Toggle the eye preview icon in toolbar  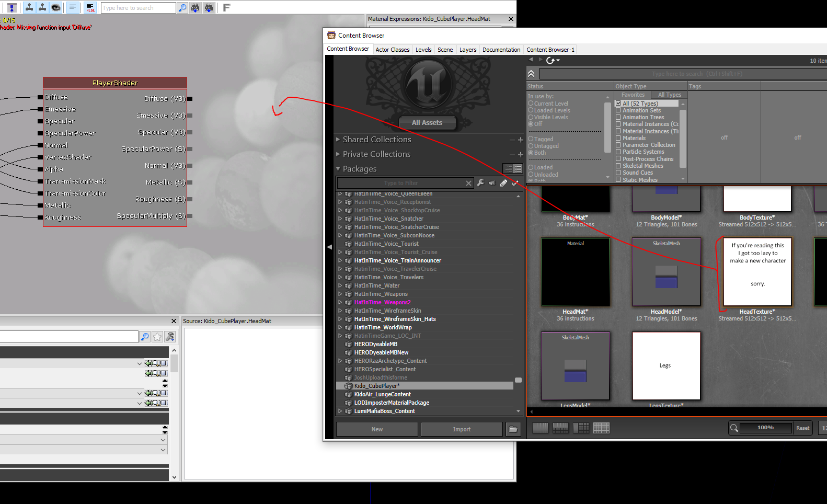pos(55,7)
